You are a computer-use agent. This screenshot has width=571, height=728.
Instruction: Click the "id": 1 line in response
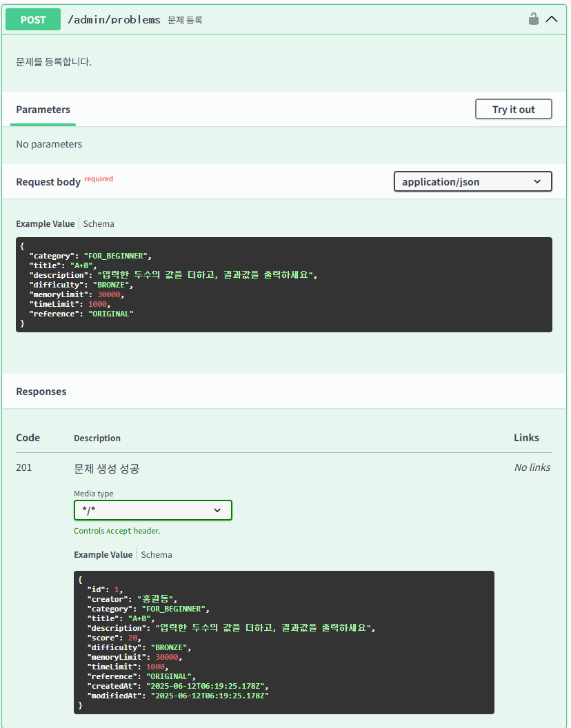point(105,589)
